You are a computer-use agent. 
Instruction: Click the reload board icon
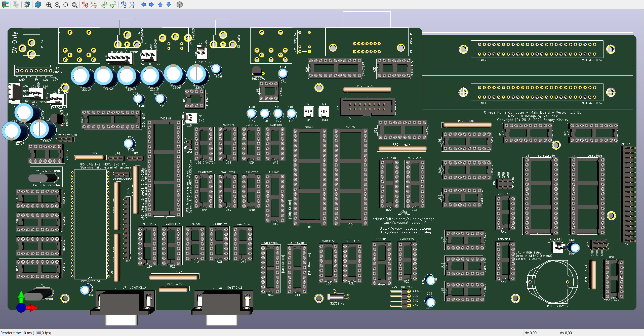pyautogui.click(x=5, y=5)
